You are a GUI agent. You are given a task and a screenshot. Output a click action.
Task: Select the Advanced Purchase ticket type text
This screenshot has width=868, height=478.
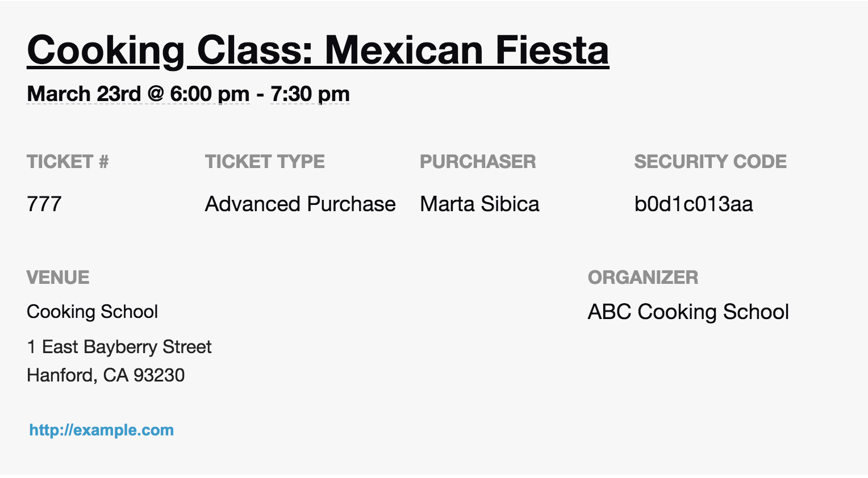(300, 204)
